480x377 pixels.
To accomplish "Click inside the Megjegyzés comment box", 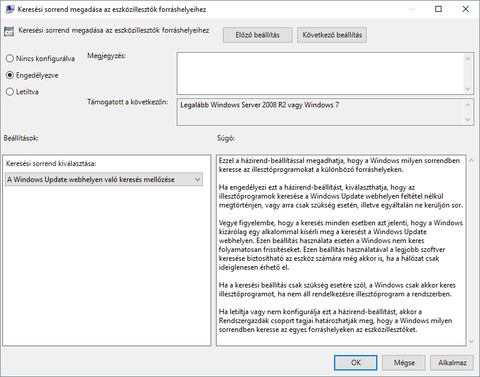I will click(320, 73).
